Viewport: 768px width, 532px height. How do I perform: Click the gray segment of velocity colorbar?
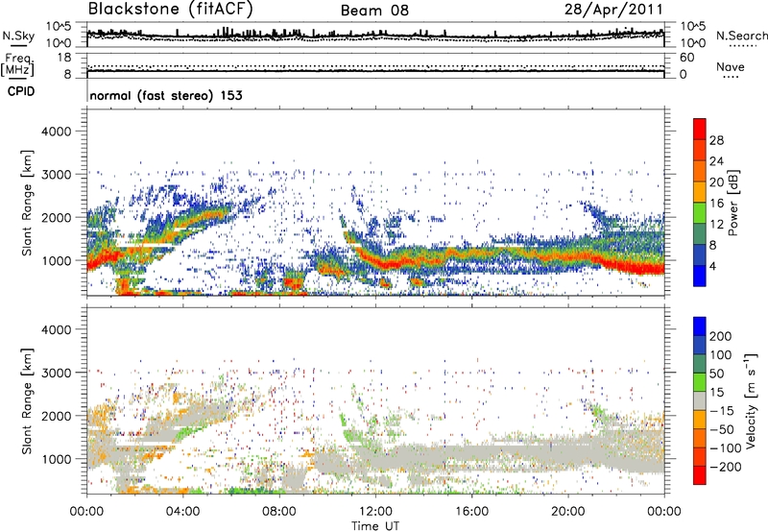[x=700, y=400]
